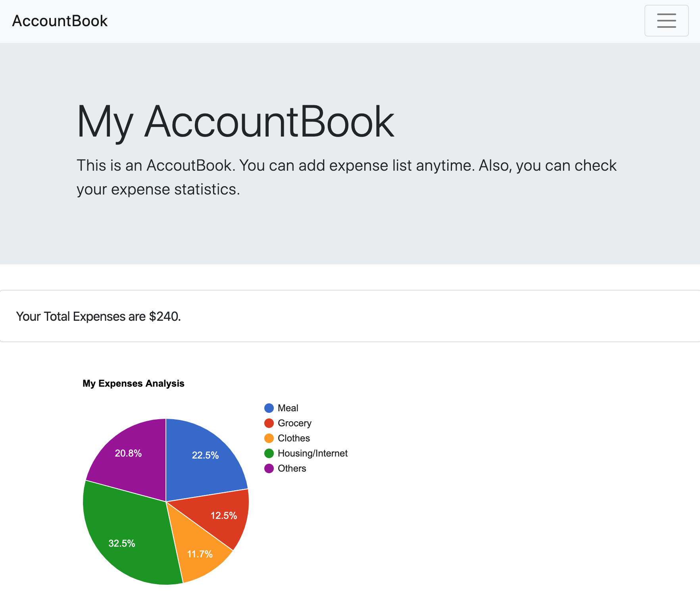Click the green Housing/Internet legend marker
700x605 pixels.
click(269, 453)
